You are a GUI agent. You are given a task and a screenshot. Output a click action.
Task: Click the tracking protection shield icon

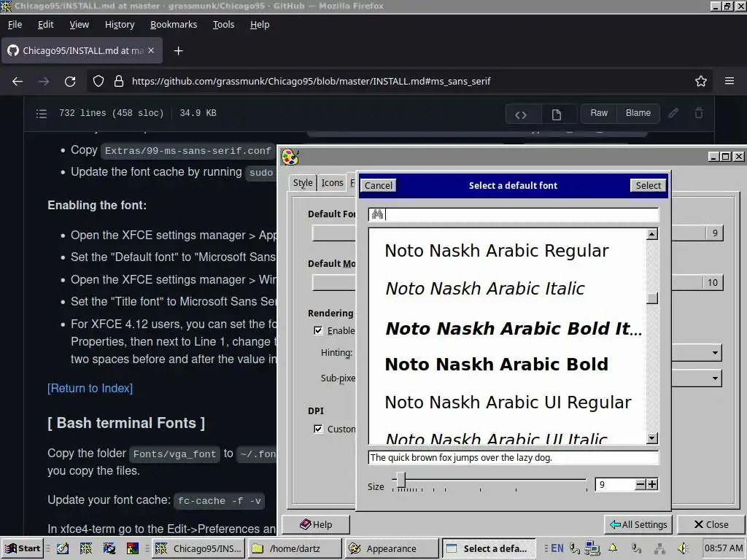coord(98,82)
